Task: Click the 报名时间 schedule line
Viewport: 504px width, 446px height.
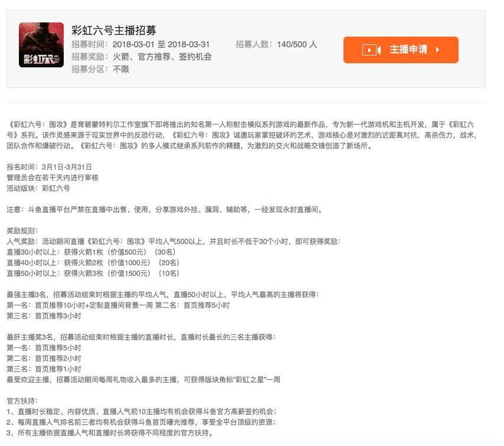Action: [48, 165]
